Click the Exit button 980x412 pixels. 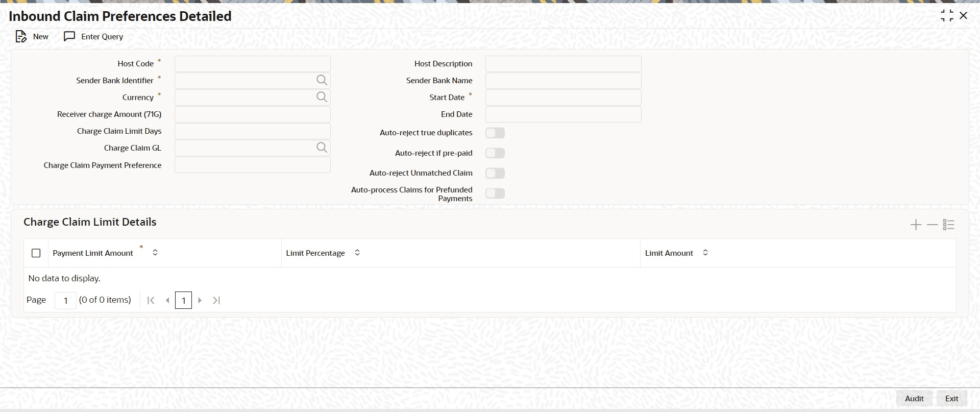[952, 399]
